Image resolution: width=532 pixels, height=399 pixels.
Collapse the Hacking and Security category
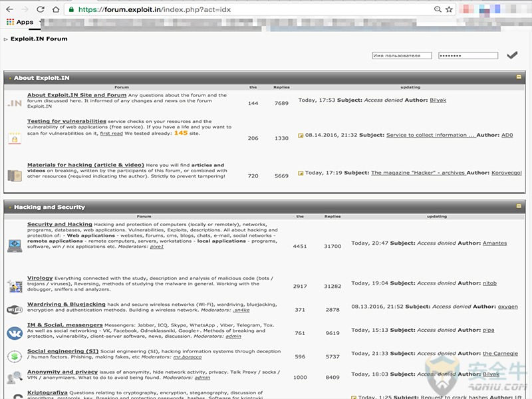point(519,206)
